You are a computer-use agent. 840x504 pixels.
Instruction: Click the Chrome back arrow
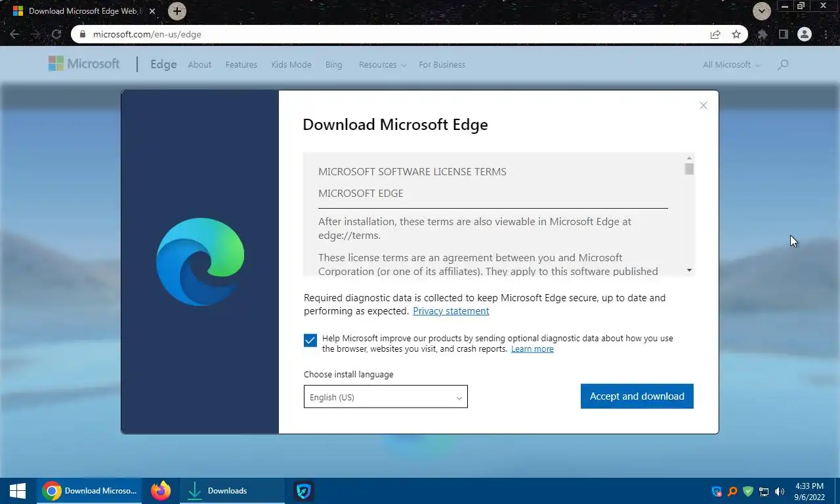14,34
